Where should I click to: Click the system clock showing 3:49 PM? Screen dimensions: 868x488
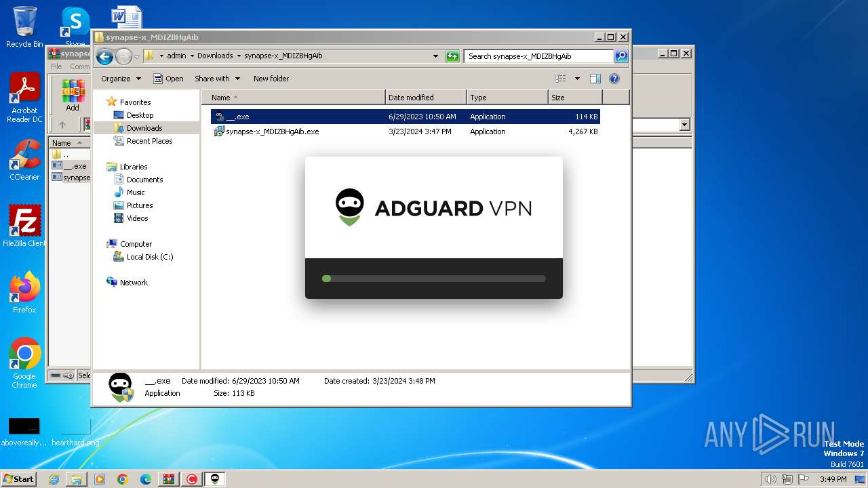(833, 479)
